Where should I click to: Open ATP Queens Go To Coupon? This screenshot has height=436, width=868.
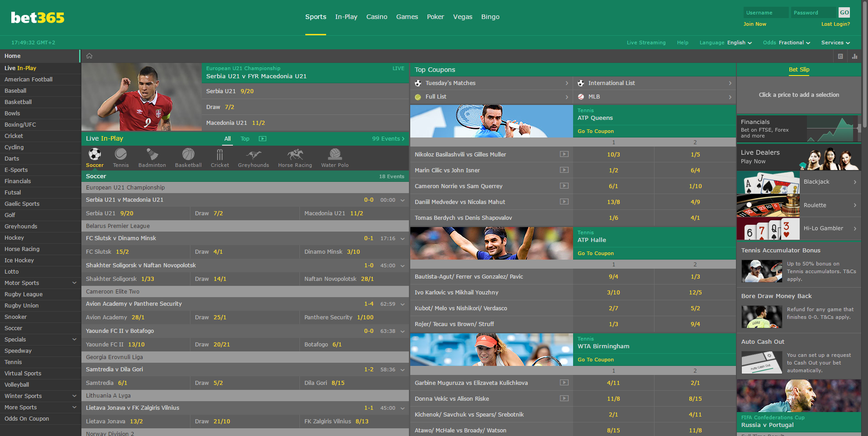point(596,131)
